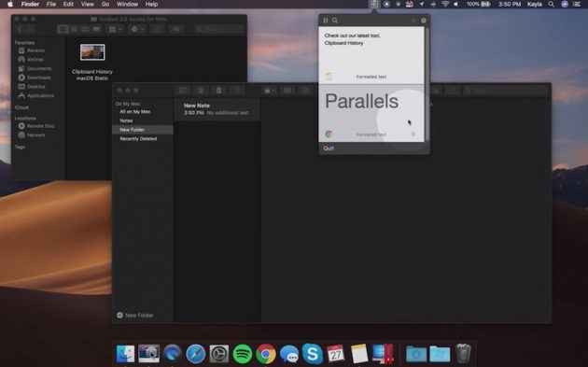
Task: Select the Parallels clipboard entry
Action: (x=371, y=113)
